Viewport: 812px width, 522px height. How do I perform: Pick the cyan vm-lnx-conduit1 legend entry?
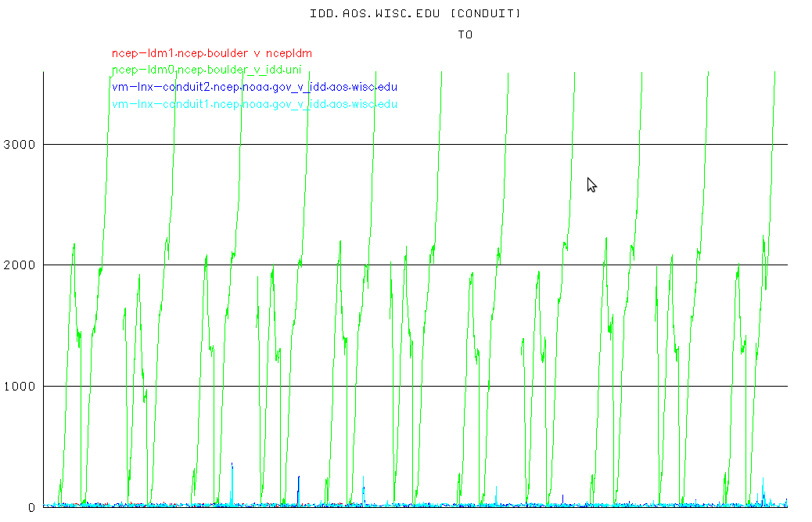tap(254, 104)
